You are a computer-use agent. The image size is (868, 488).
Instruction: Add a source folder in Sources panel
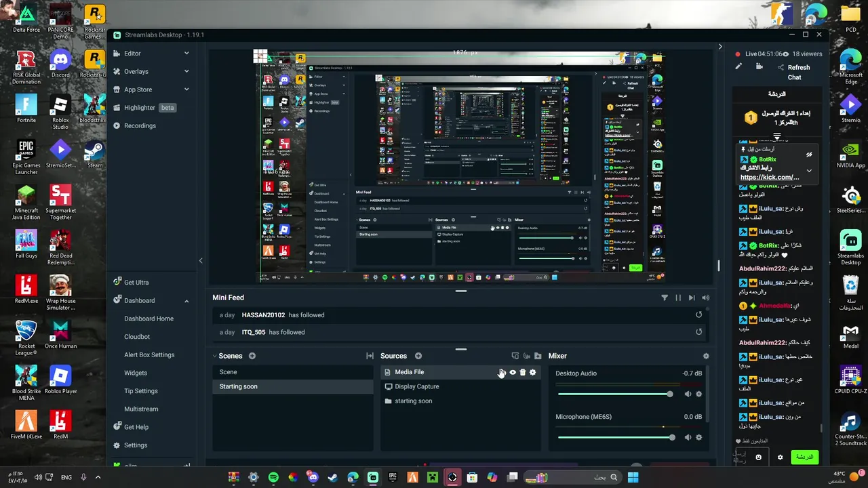[538, 356]
